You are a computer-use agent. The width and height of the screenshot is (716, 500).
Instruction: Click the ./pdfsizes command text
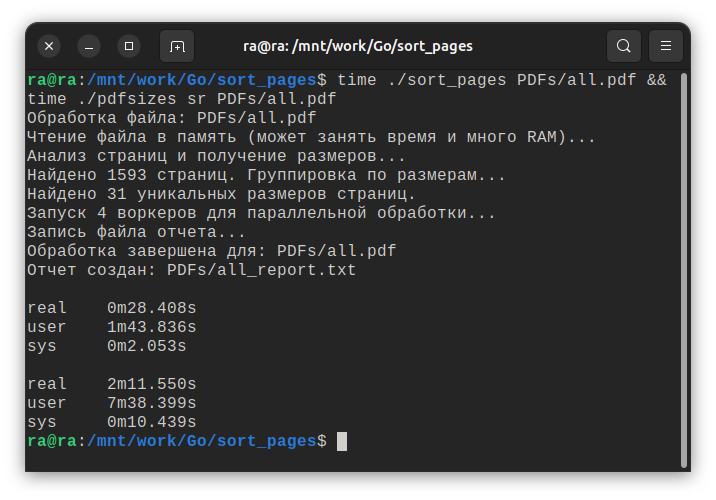click(126, 99)
